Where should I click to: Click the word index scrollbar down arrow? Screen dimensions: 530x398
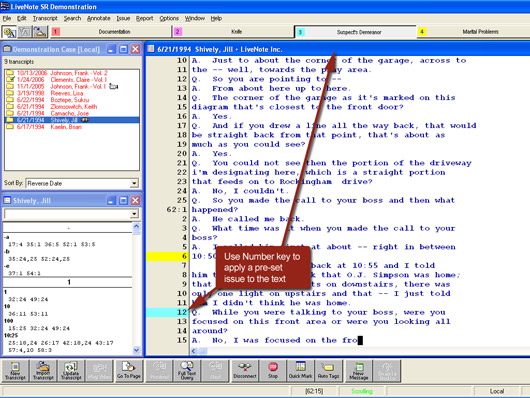(x=136, y=350)
